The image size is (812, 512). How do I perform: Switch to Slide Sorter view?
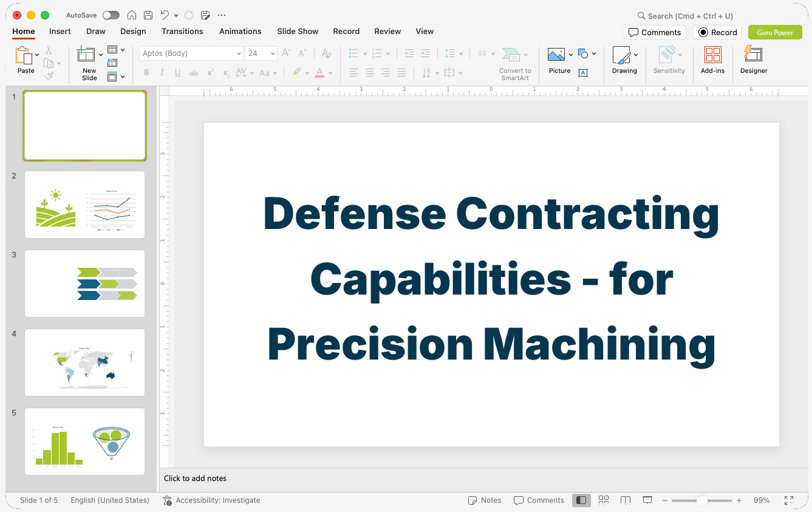point(604,500)
